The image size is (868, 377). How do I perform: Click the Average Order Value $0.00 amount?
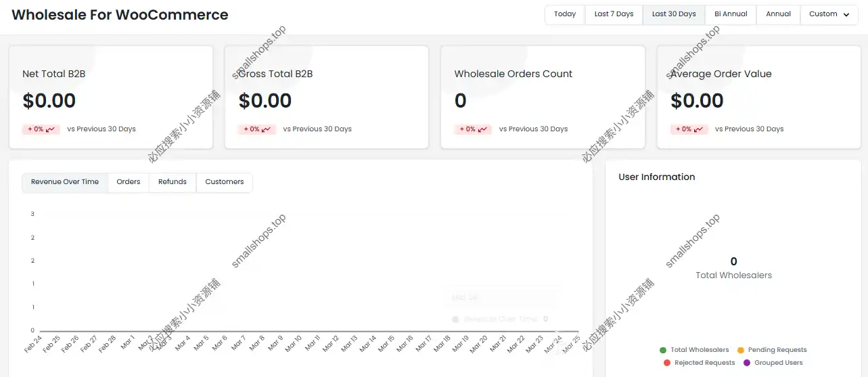coord(697,101)
